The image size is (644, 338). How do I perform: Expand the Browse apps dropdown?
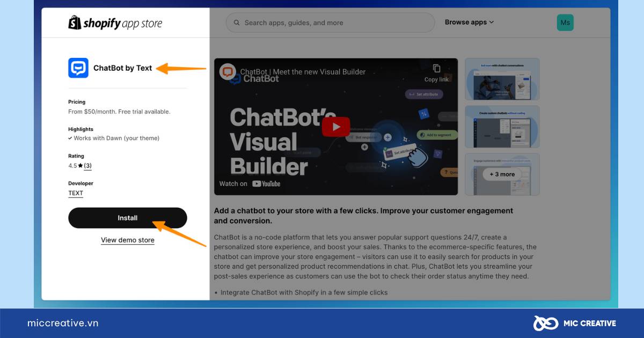coord(470,23)
